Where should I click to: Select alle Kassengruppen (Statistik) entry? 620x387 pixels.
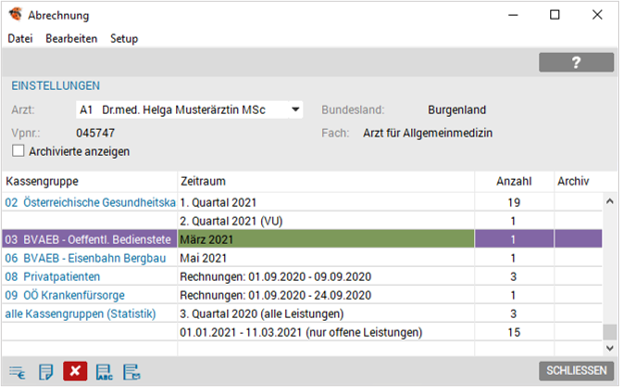tap(80, 314)
